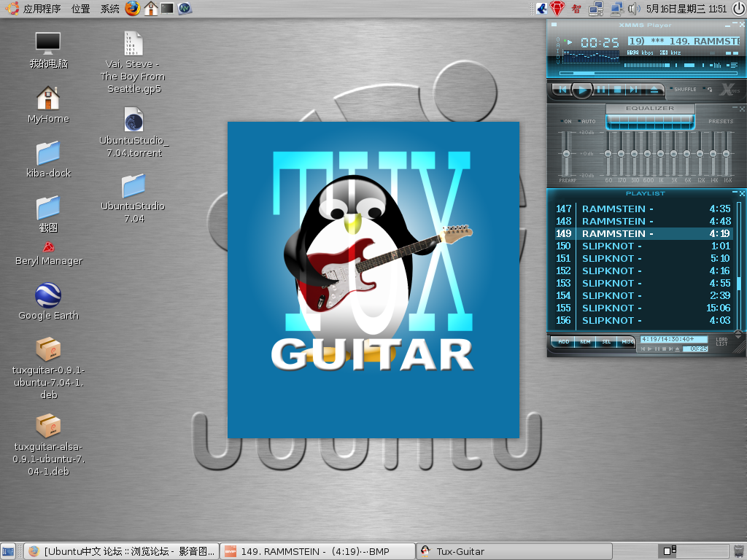Turn the equalizer ON
This screenshot has width=747, height=560.
click(566, 122)
